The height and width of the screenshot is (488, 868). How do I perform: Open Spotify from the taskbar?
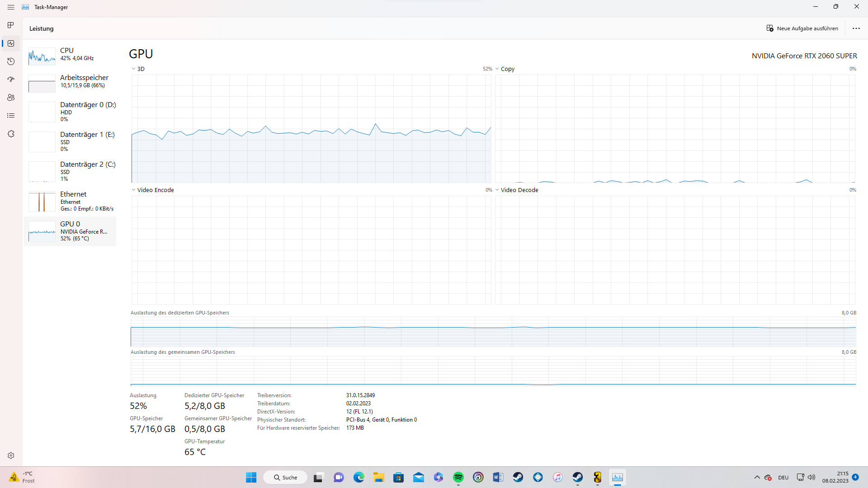458,477
